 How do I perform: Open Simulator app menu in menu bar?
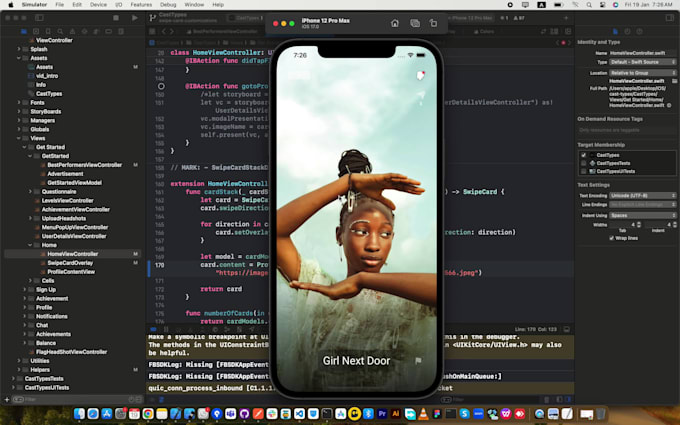[x=34, y=5]
